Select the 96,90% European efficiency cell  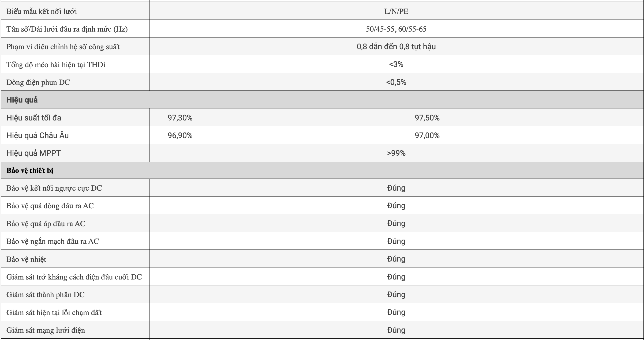point(180,135)
